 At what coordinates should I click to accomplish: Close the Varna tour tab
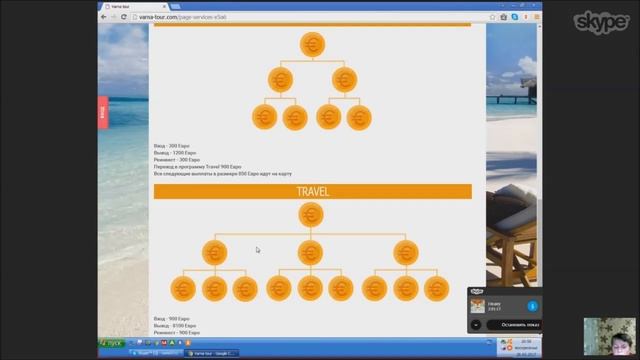pyautogui.click(x=164, y=7)
